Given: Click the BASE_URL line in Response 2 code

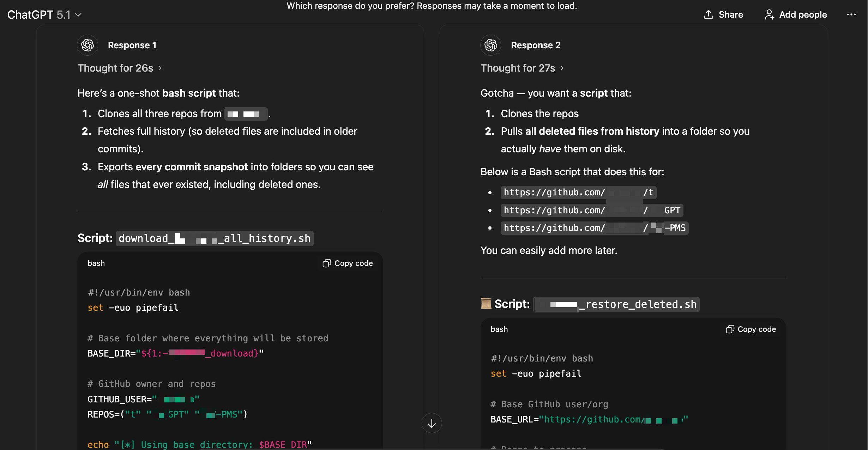Looking at the screenshot, I should (x=589, y=420).
